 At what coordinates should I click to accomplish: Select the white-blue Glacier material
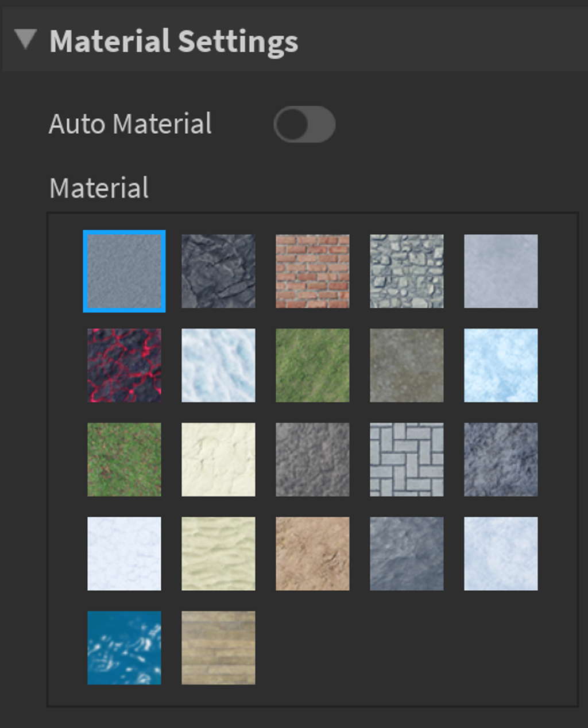click(218, 365)
